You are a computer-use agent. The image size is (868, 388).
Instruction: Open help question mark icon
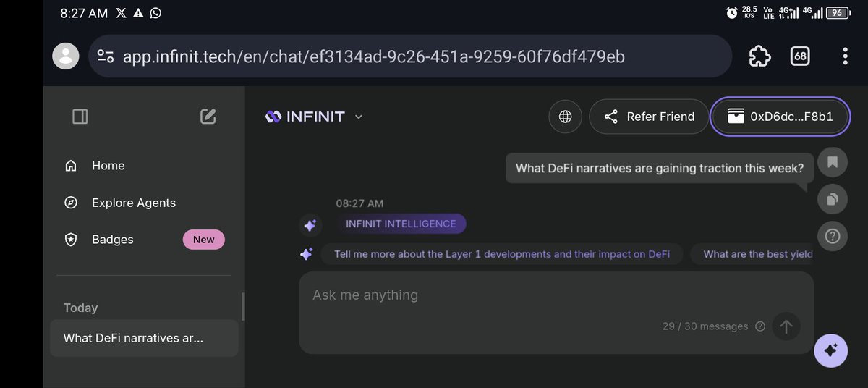pyautogui.click(x=833, y=236)
